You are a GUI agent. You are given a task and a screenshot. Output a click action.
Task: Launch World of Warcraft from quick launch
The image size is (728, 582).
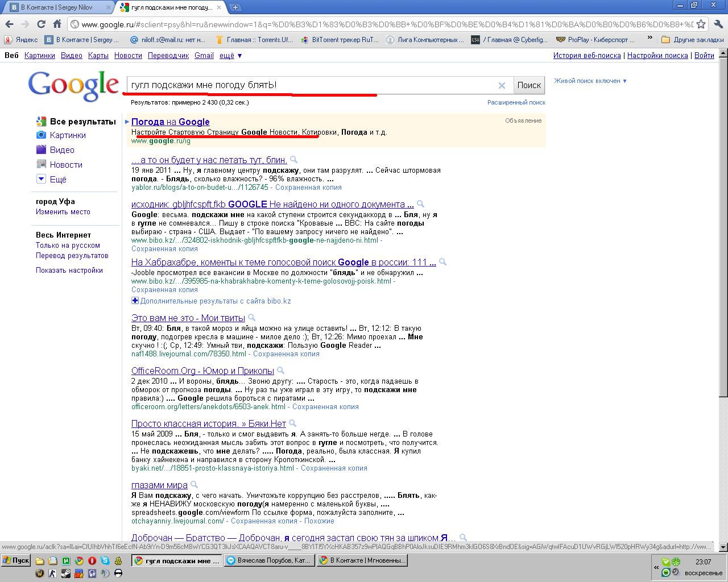[39, 573]
